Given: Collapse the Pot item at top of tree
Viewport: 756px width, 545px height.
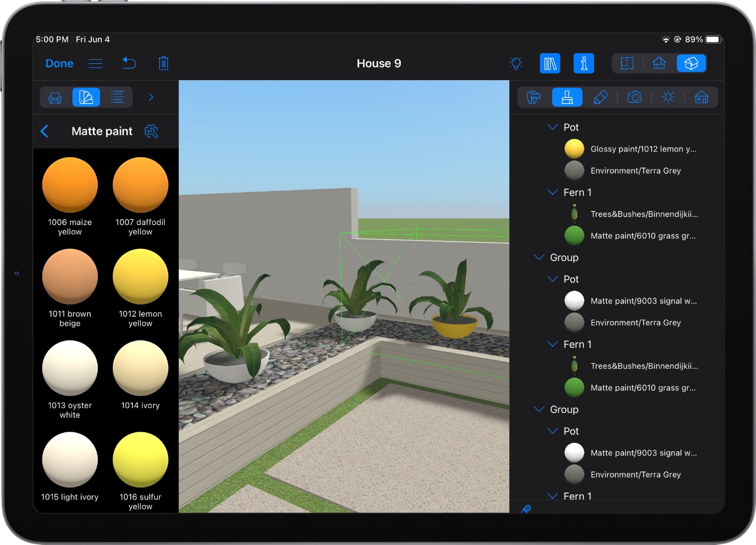Looking at the screenshot, I should pos(552,127).
